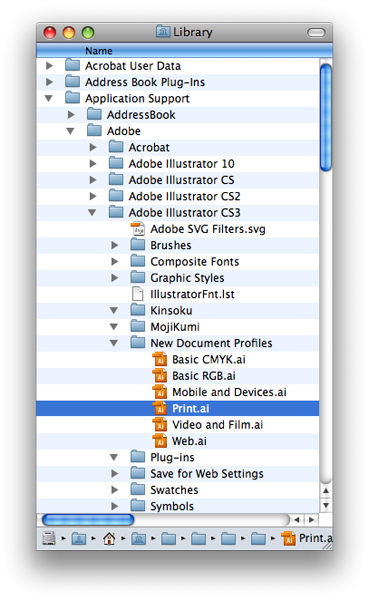Click the home folder icon in path bar

(x=109, y=539)
